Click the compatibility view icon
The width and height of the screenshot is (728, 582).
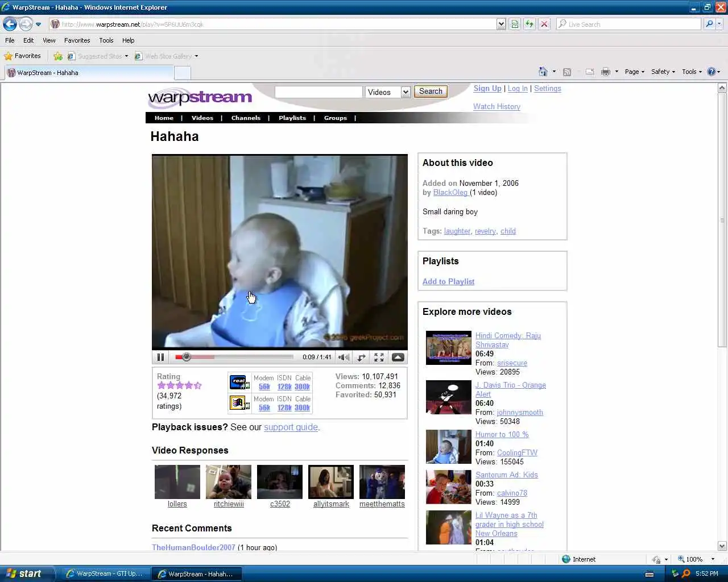[x=515, y=24]
